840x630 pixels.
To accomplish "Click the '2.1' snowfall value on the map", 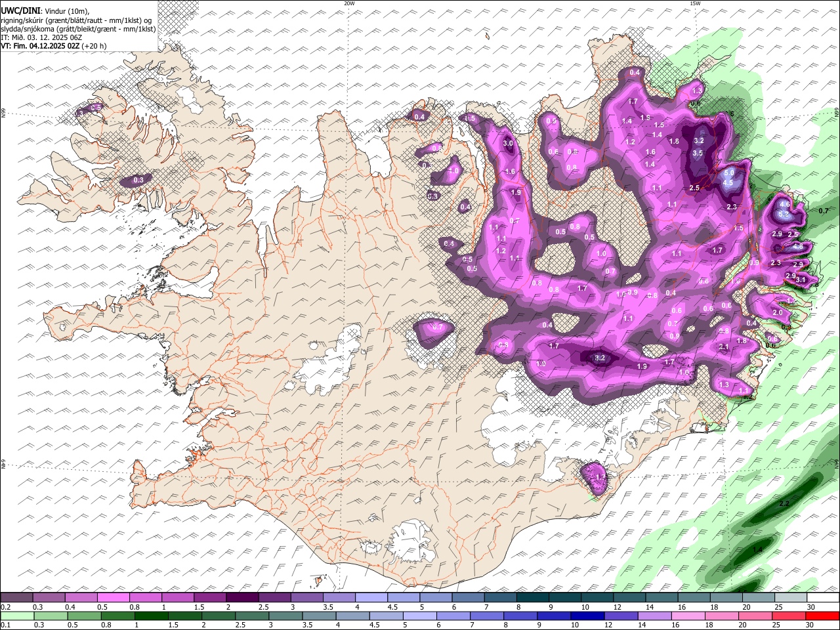I will pyautogui.click(x=724, y=346).
